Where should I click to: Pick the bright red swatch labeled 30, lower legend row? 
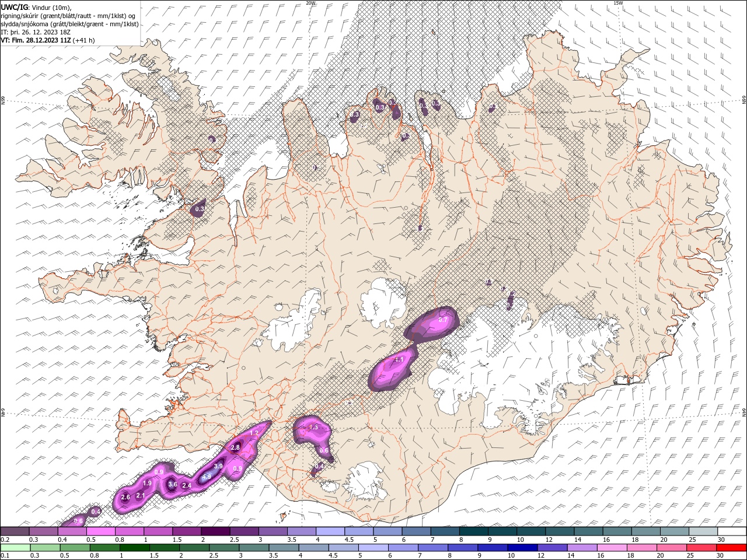coord(731,548)
